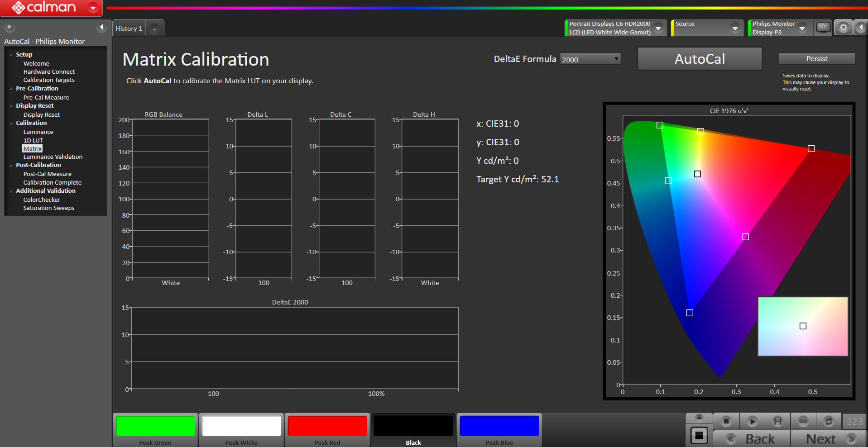Image resolution: width=868 pixels, height=447 pixels.
Task: Click the DeltaE 2000 chart area
Action: tap(295, 348)
